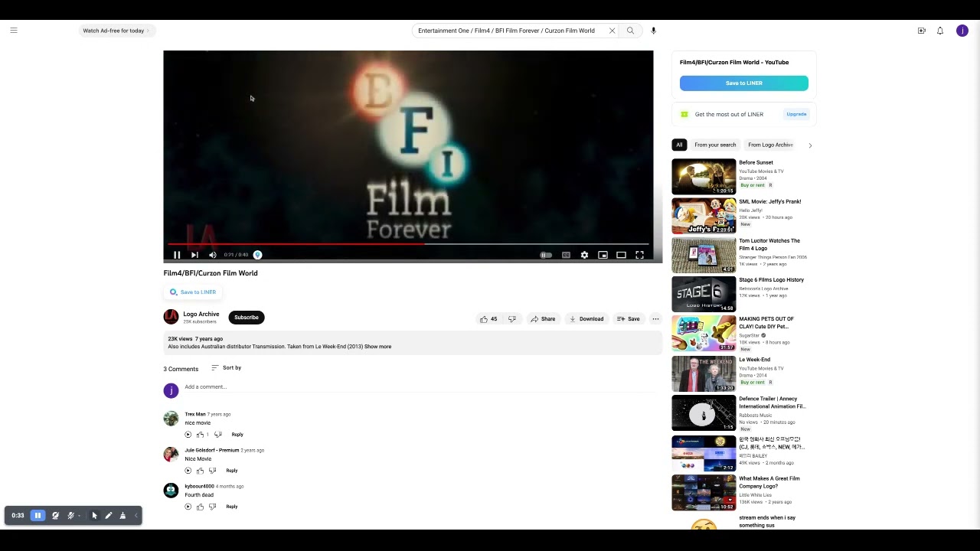Open microphone options arrow in recorder
This screenshot has width=980, height=551.
point(79,516)
